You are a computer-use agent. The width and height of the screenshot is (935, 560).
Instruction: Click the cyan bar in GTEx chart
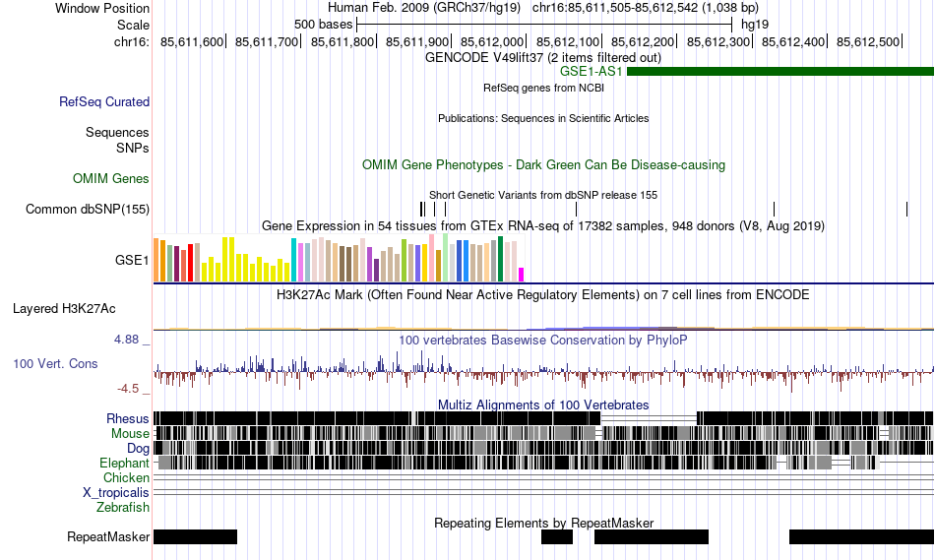pos(293,260)
